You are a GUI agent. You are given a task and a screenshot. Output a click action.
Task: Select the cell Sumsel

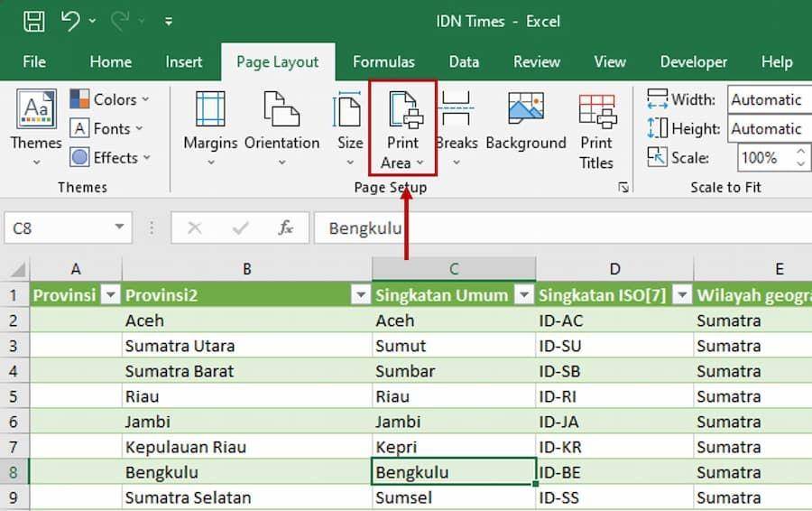[454, 497]
